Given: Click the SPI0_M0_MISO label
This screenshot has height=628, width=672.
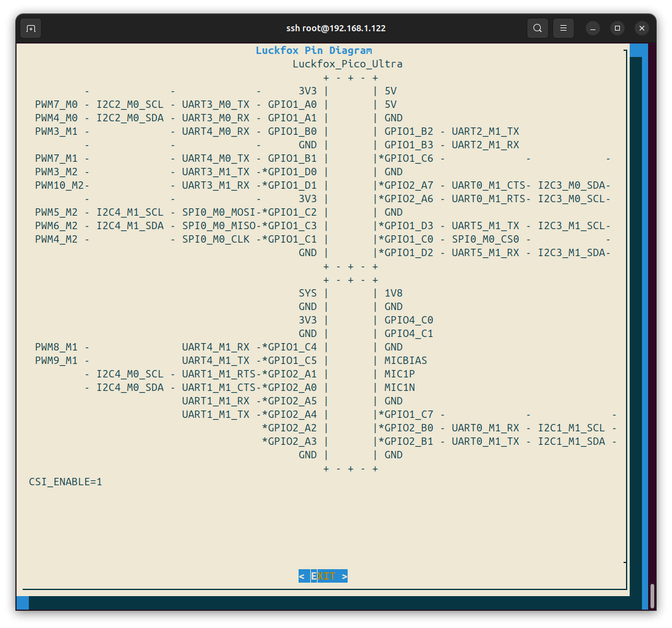Looking at the screenshot, I should click(x=218, y=225).
